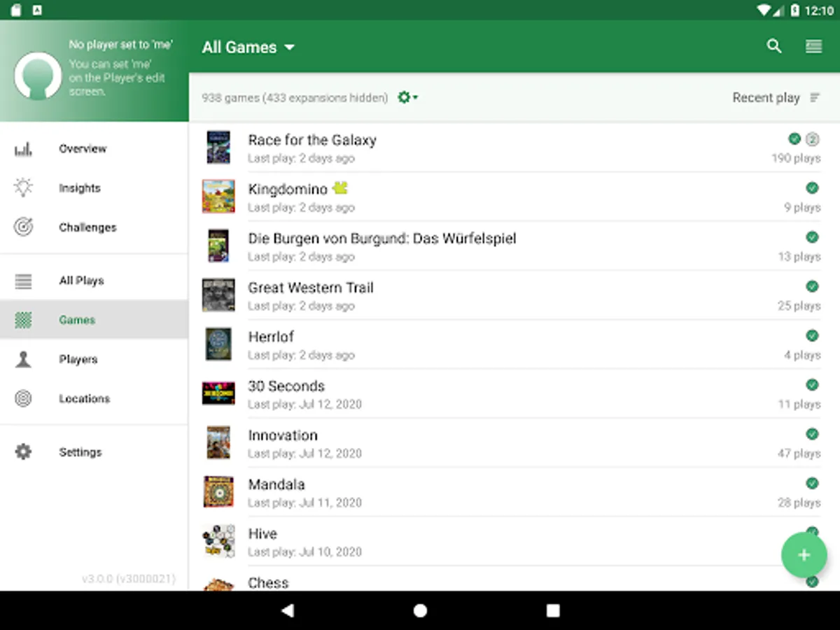Open search with the magnifier icon

tap(773, 46)
